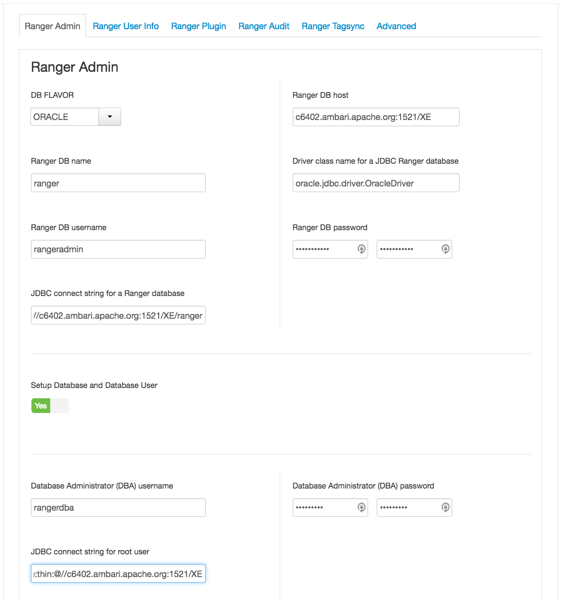Click the icon in the first Ranger DB password field
562x600 pixels.
pyautogui.click(x=361, y=249)
